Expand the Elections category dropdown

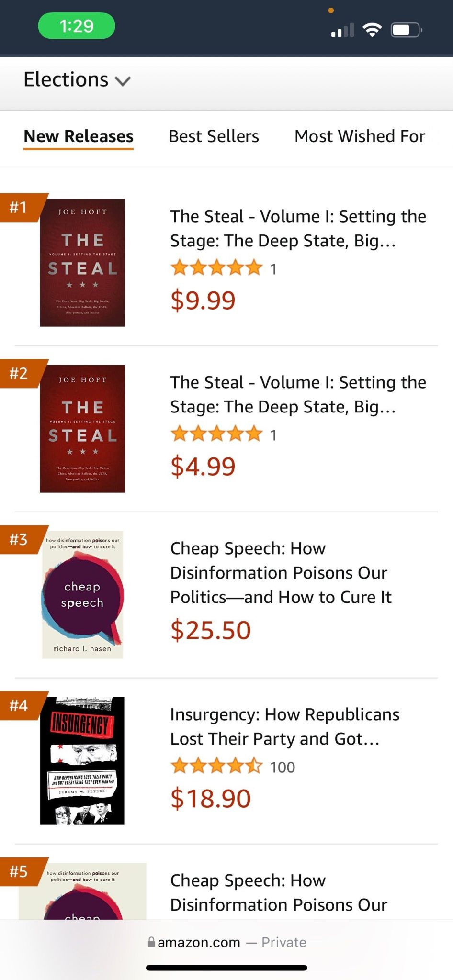tap(77, 80)
